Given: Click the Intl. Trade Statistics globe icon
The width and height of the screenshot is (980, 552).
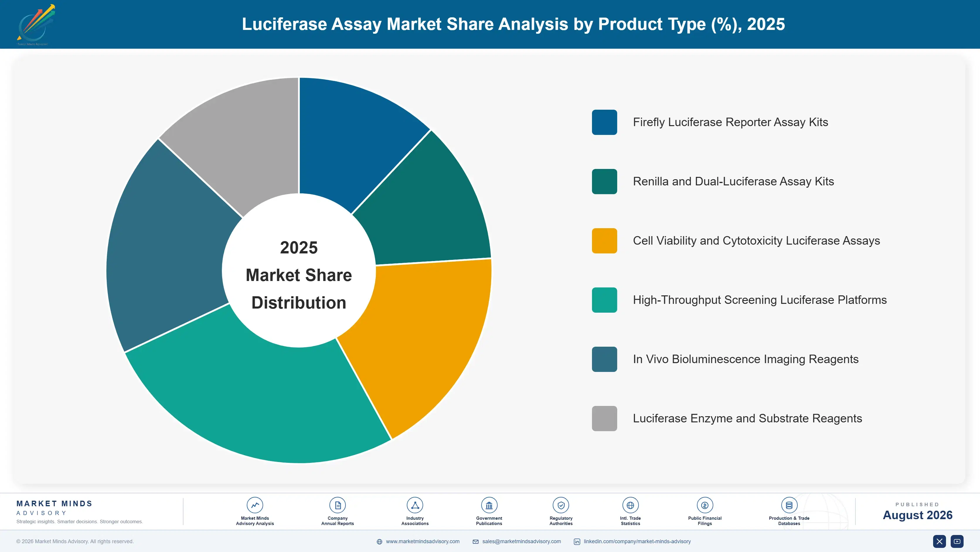Looking at the screenshot, I should coord(630,505).
